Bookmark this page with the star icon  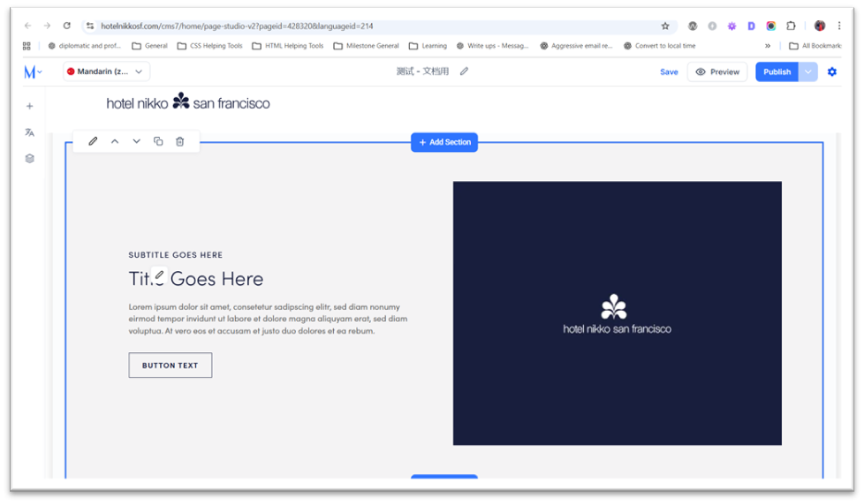[x=665, y=26]
